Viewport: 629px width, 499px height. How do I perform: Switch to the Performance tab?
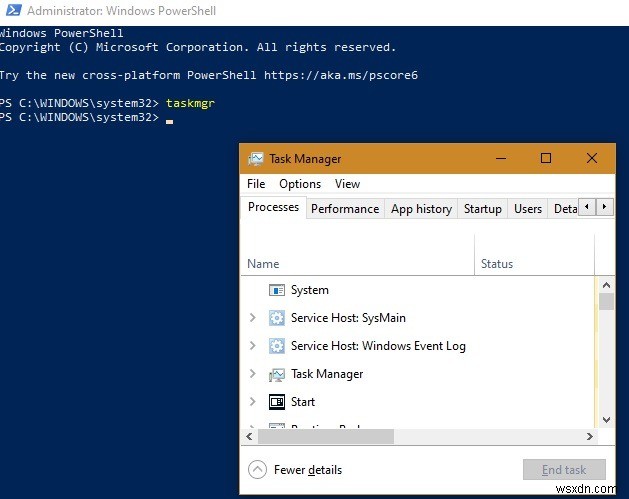pos(345,209)
